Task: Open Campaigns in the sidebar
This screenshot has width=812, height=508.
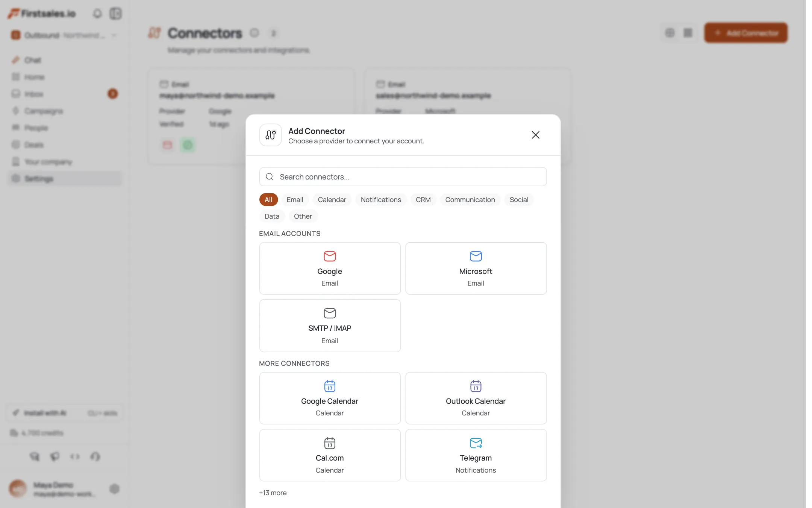Action: pos(65,111)
